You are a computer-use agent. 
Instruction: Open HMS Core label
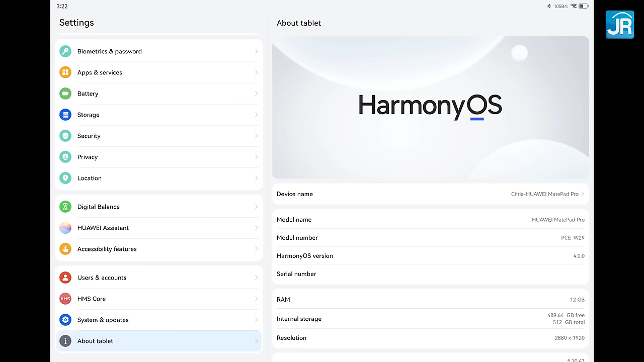click(x=92, y=299)
